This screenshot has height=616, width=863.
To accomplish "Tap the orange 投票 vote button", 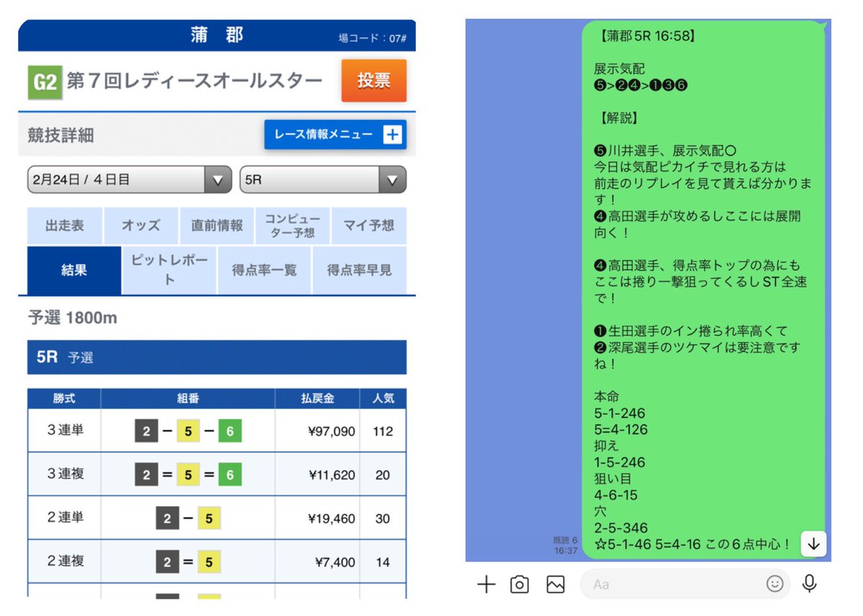I will [374, 81].
